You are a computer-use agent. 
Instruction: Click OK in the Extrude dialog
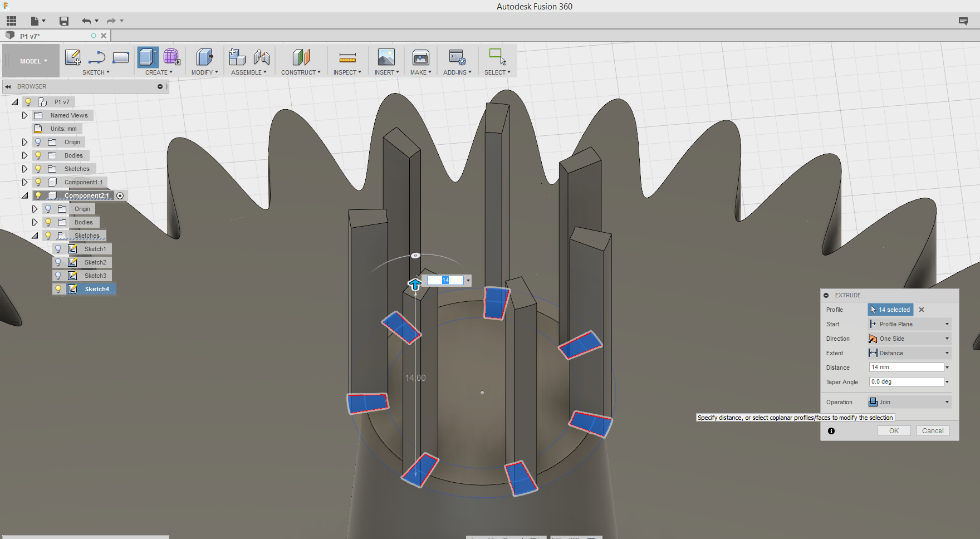(x=894, y=431)
